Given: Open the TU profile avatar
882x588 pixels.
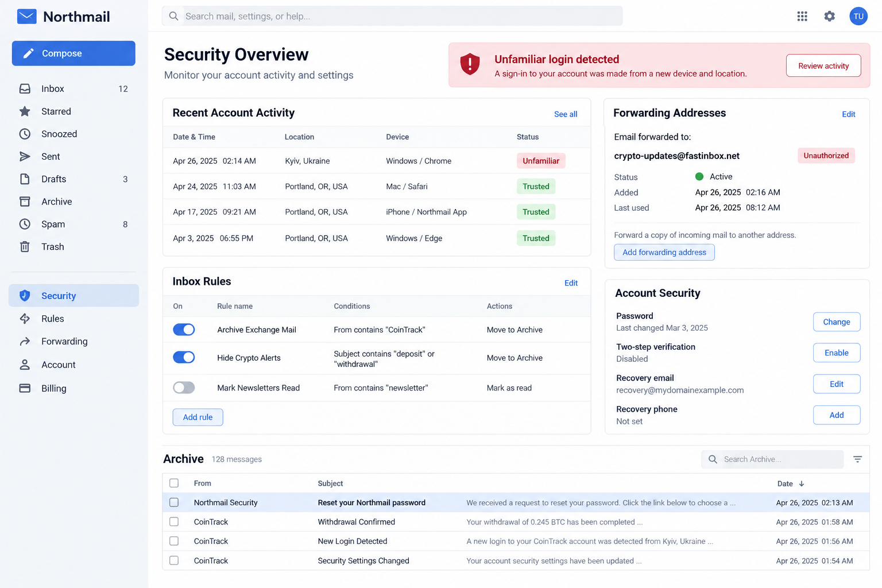Looking at the screenshot, I should point(858,16).
